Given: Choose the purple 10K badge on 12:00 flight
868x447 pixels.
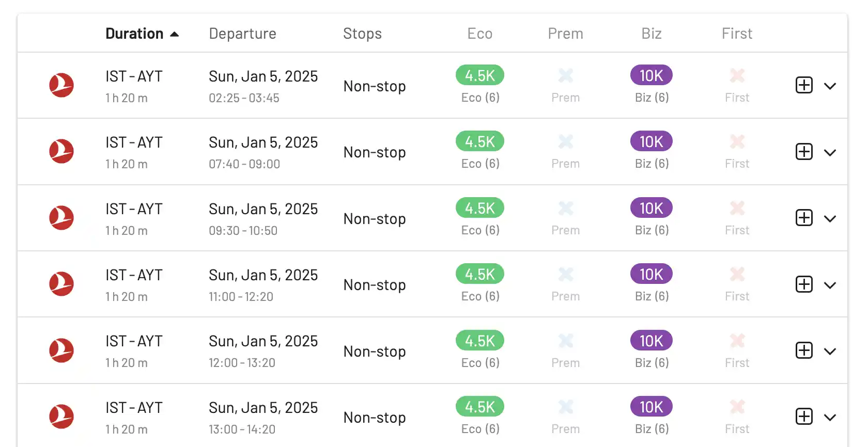Looking at the screenshot, I should point(652,341).
